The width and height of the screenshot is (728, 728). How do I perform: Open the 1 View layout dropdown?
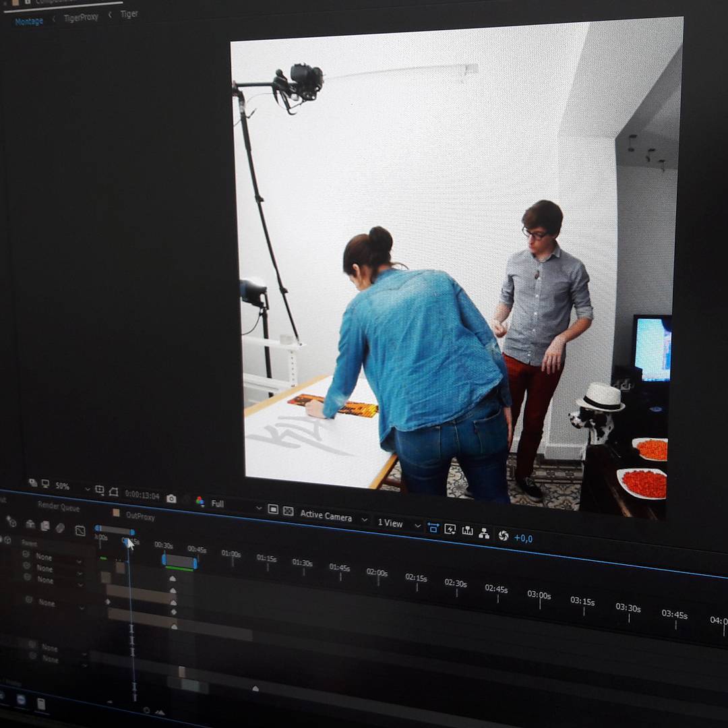coord(399,524)
